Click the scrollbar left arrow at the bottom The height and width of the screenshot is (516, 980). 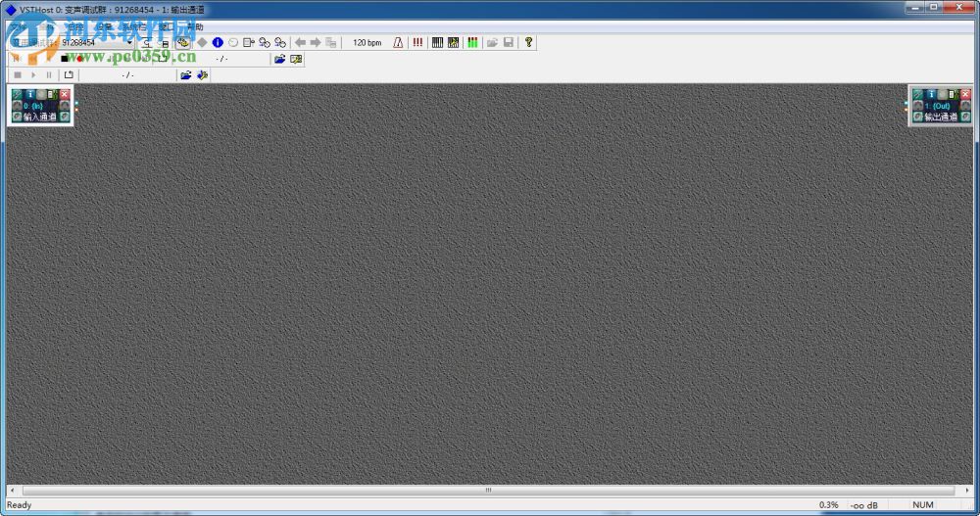[x=12, y=491]
